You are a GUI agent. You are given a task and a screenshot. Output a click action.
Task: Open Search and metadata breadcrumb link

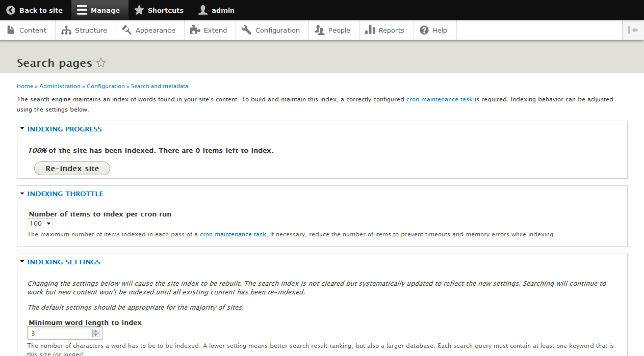pos(159,86)
